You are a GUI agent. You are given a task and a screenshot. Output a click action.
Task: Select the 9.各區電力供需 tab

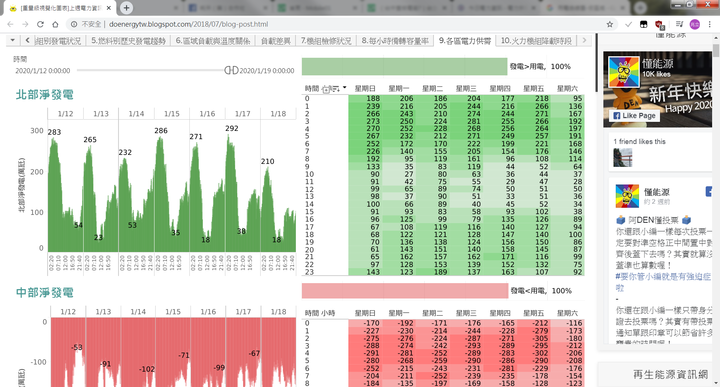tap(465, 41)
